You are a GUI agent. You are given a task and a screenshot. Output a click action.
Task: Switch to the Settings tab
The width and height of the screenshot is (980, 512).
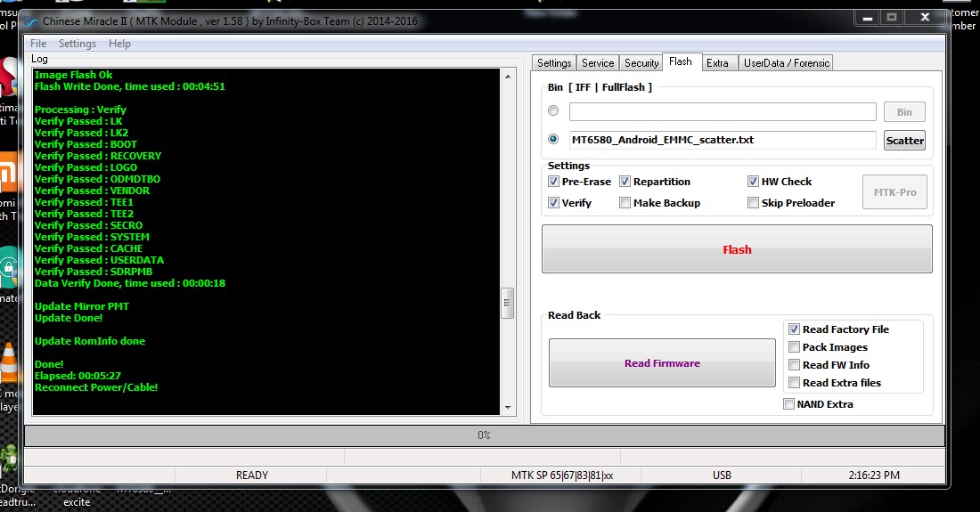(x=554, y=63)
